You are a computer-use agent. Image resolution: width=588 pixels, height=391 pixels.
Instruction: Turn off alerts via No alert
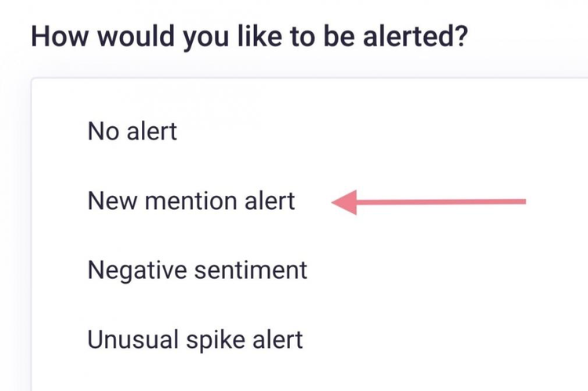point(132,132)
